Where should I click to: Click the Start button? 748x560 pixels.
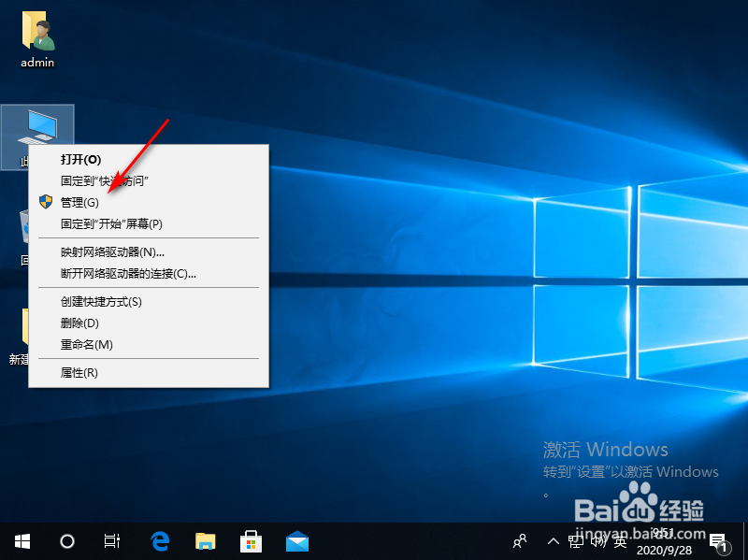click(21, 540)
